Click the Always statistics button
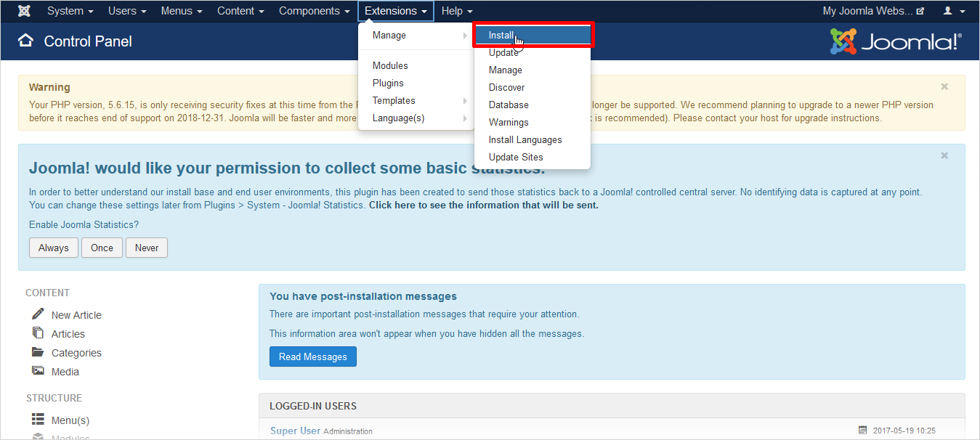Screen dimensions: 980x440 (54, 248)
